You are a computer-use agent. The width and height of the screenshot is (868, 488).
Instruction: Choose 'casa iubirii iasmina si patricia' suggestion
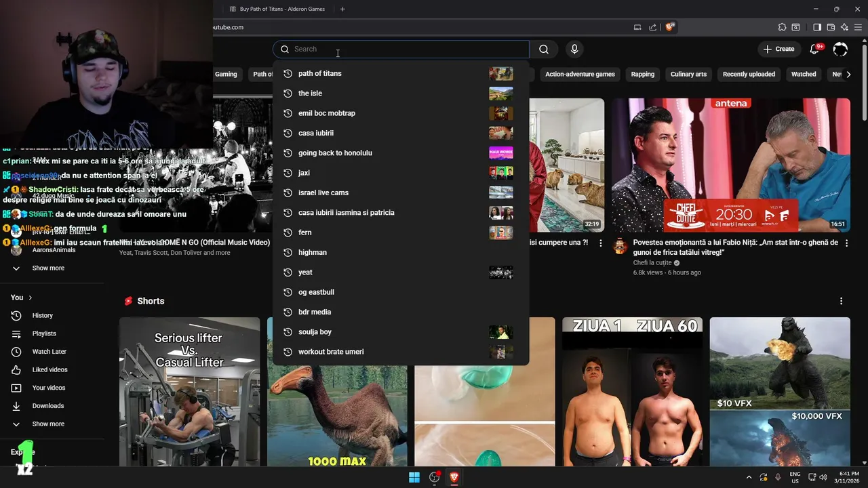[400, 213]
